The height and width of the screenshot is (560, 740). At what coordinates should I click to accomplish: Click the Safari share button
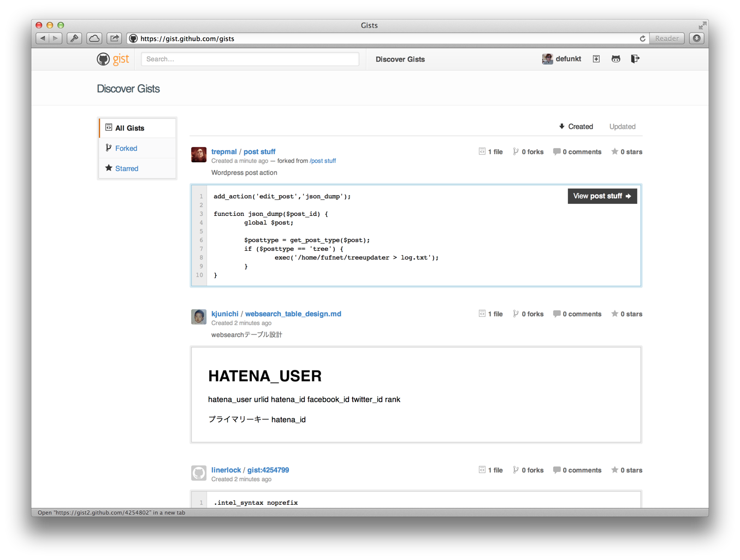click(x=114, y=38)
